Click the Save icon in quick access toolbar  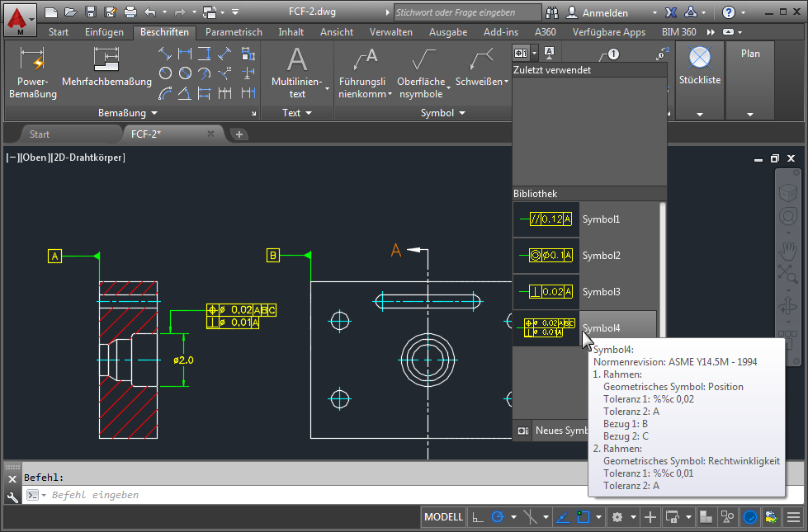point(91,12)
